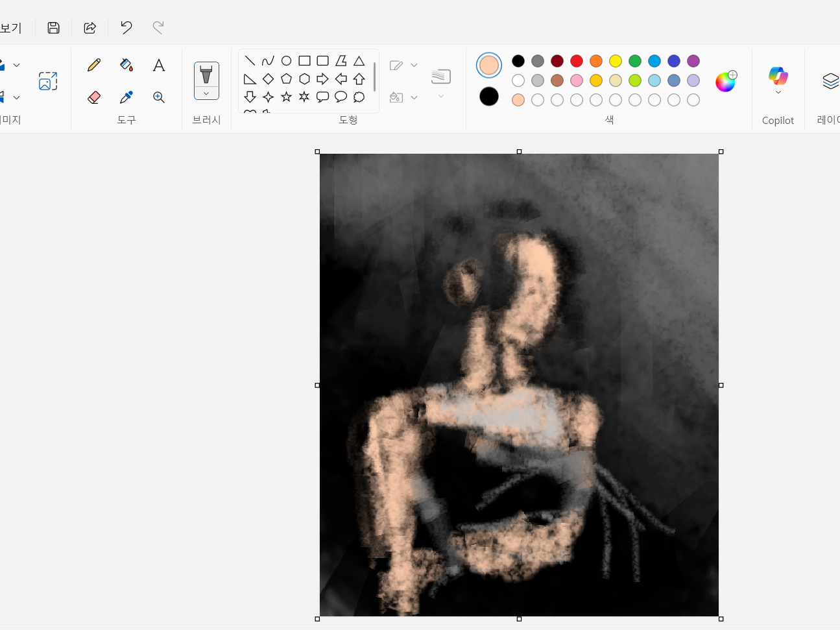
Task: Choose the five-point star shape
Action: [286, 97]
